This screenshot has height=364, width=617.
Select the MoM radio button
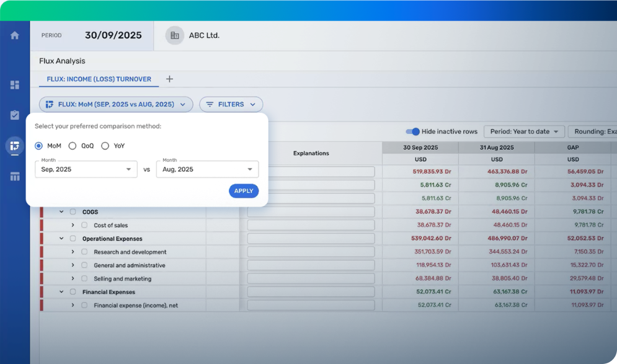coord(38,146)
